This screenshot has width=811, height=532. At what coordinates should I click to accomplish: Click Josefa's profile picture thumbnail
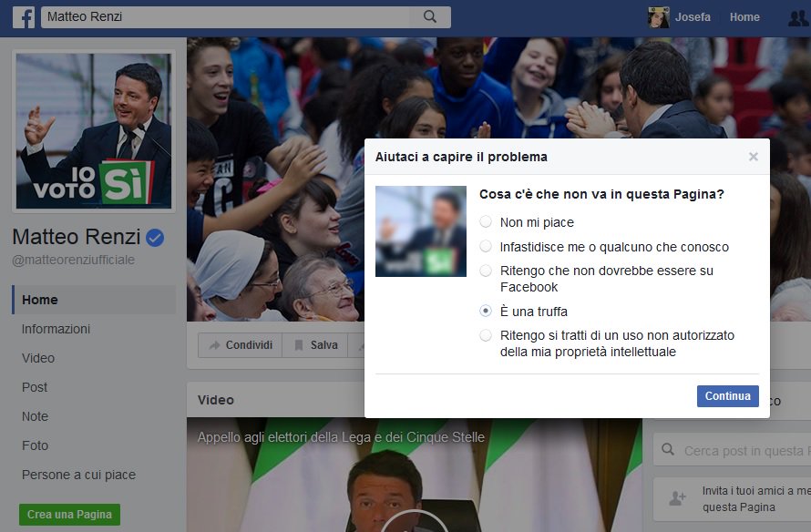659,17
